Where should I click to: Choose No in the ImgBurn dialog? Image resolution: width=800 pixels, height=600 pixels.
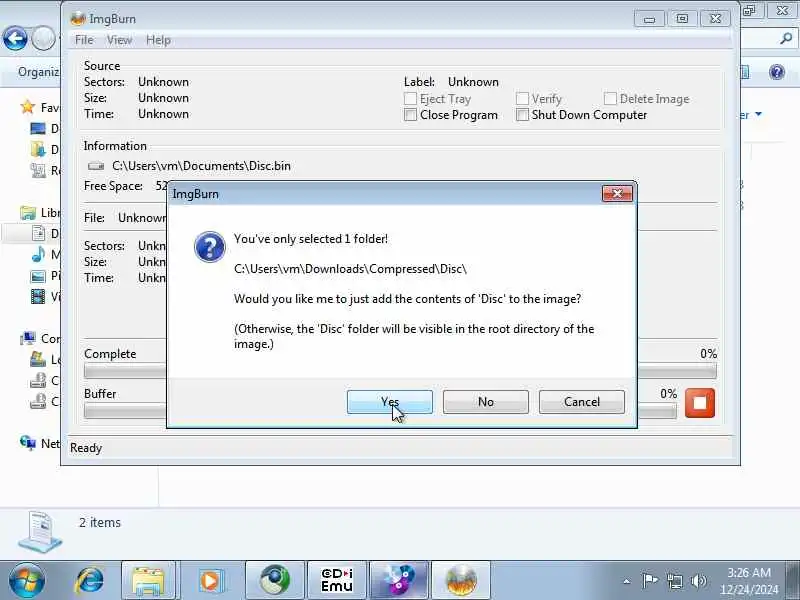pyautogui.click(x=486, y=402)
